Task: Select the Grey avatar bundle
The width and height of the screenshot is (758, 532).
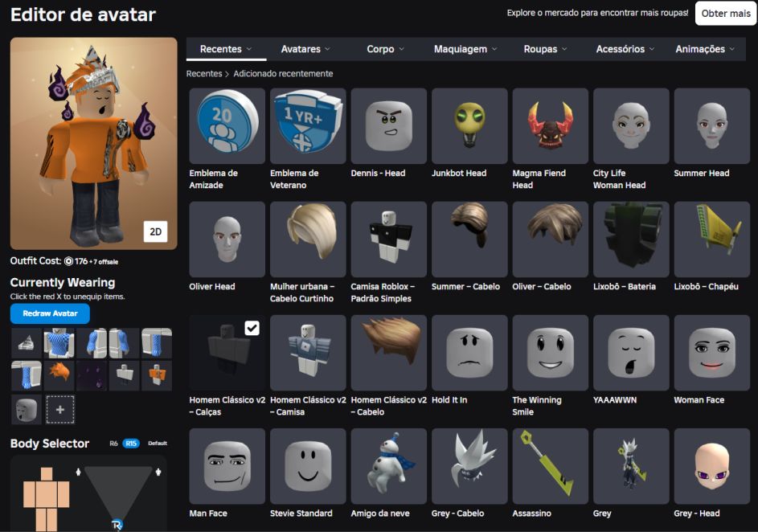Action: click(630, 466)
